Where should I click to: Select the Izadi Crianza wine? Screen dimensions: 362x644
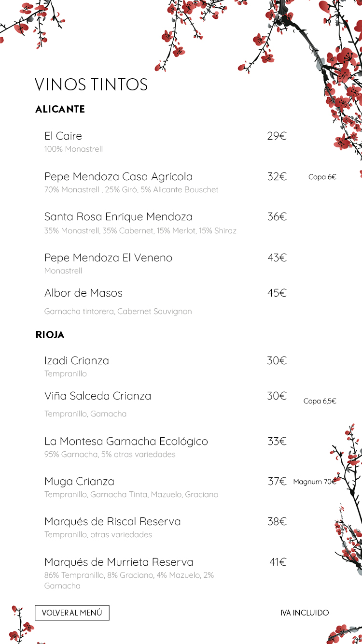[x=77, y=361]
